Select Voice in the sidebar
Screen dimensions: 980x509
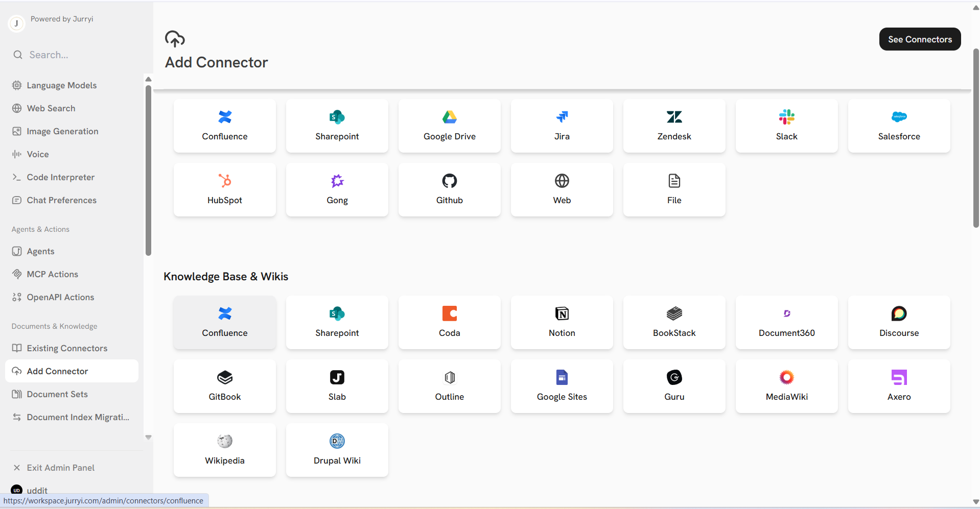pyautogui.click(x=72, y=154)
